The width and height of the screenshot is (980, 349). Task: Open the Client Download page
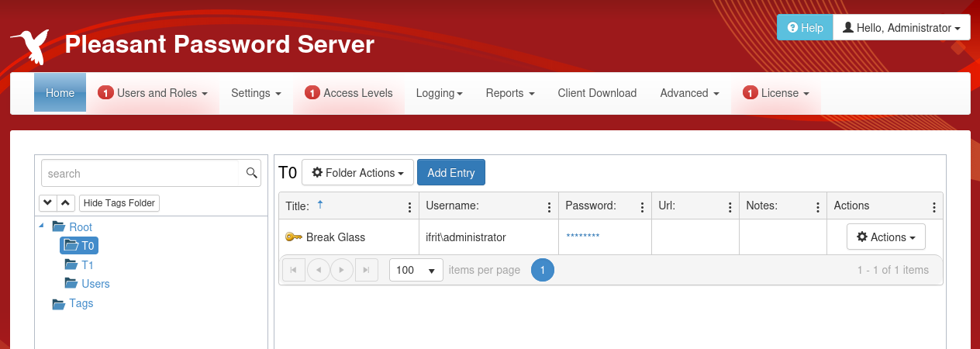[597, 93]
